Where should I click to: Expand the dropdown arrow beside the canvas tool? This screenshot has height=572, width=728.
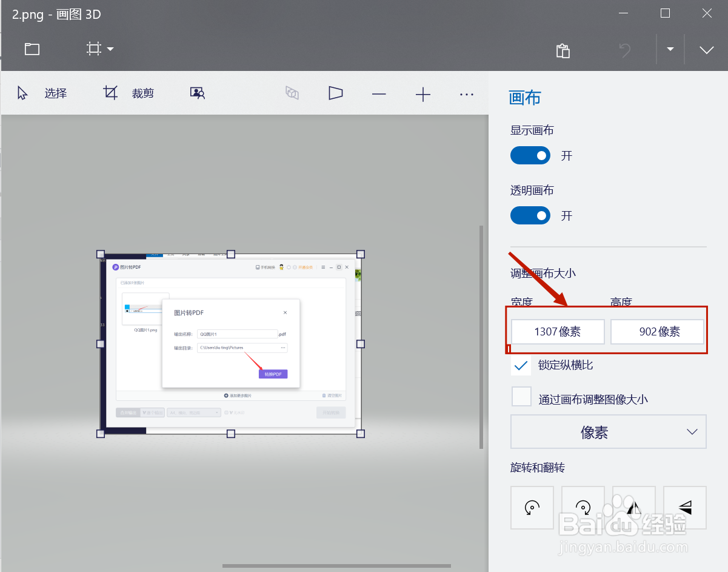click(x=110, y=49)
